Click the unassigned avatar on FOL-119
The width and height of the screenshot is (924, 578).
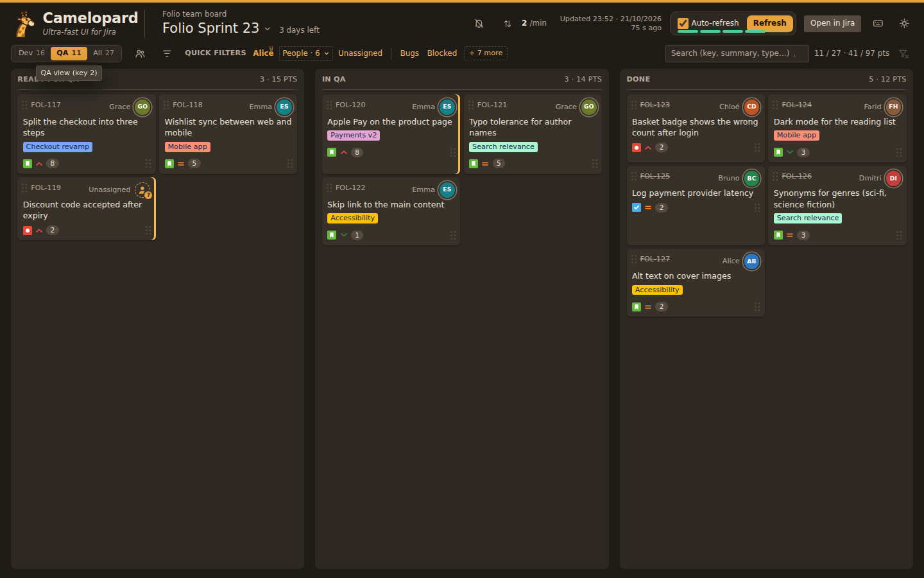[x=142, y=189]
